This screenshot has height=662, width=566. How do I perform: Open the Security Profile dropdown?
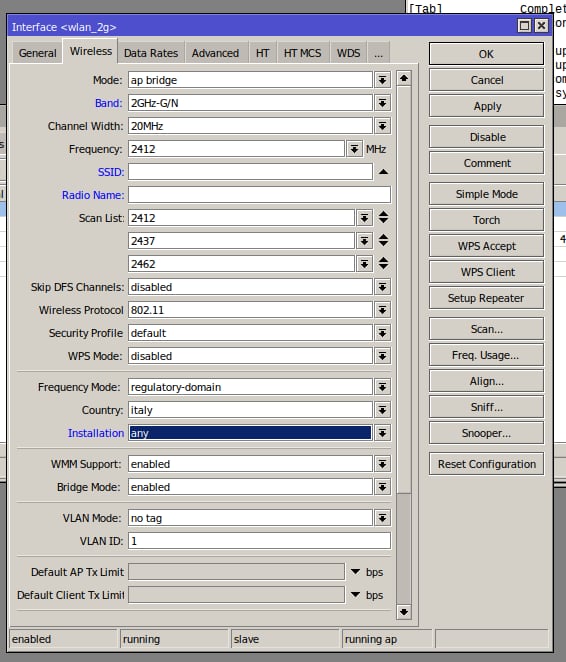coord(382,333)
